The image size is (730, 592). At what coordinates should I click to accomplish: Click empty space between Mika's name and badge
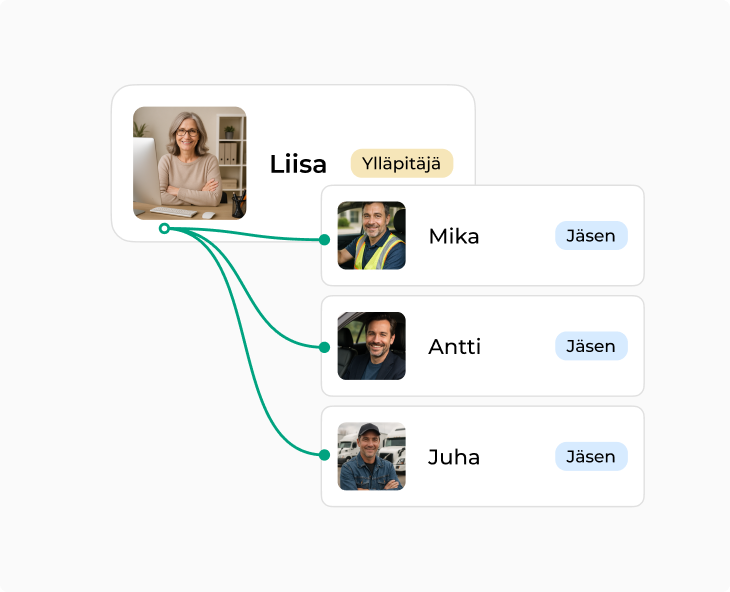517,236
